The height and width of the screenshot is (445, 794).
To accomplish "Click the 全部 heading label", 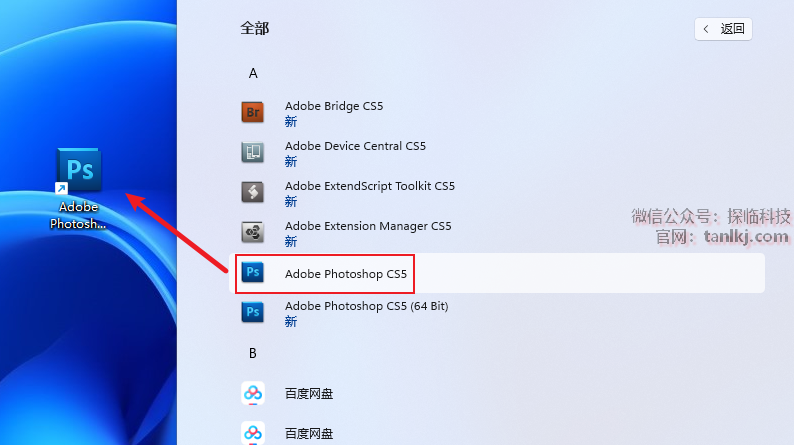I will 255,29.
